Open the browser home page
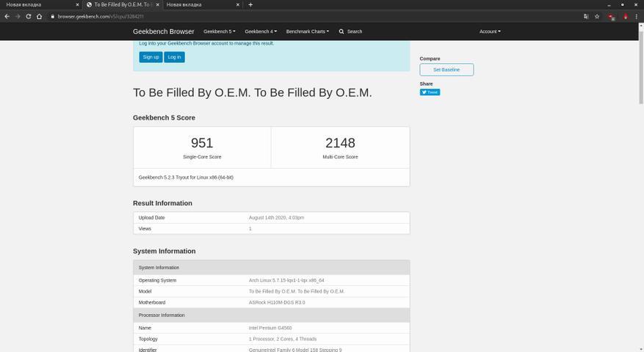Screen dimensions: 644x352 (x=40, y=16)
